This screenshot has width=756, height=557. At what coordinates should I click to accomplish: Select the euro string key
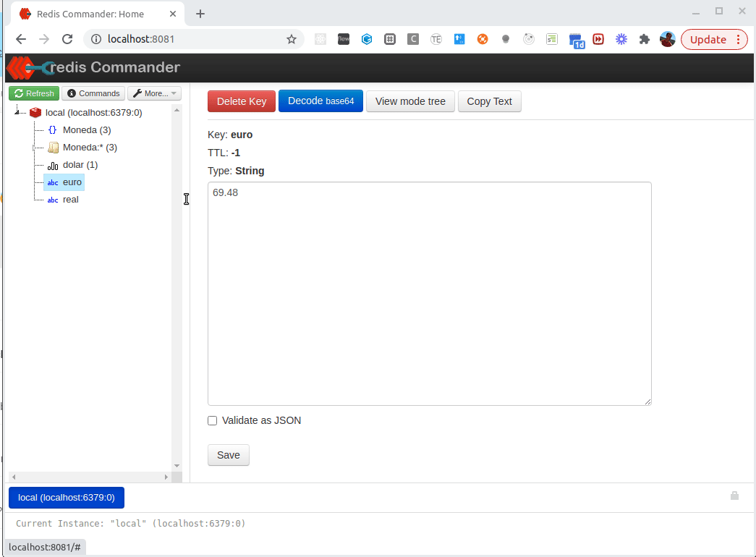(72, 182)
